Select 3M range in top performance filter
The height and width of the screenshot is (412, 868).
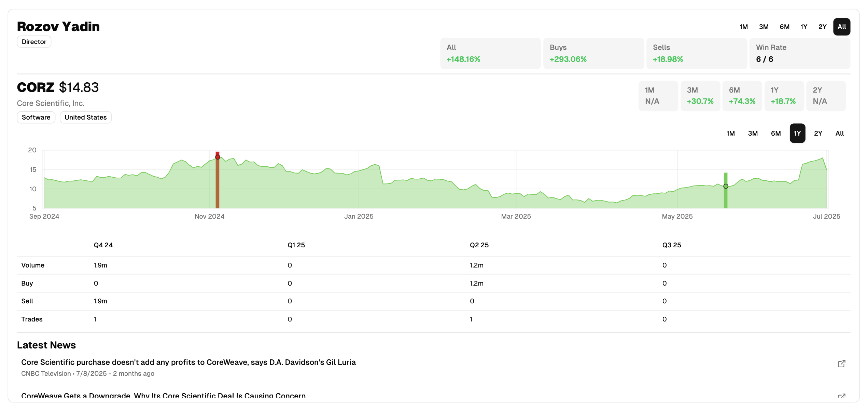(x=764, y=27)
